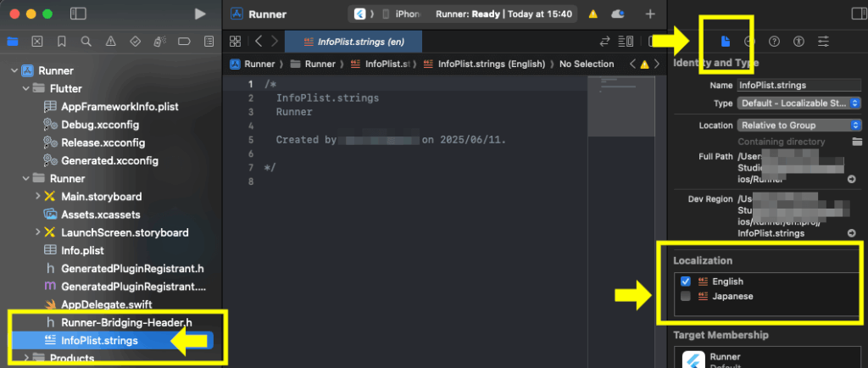Select Release.xcconfig in navigator
Image resolution: width=868 pixels, height=368 pixels.
click(103, 142)
